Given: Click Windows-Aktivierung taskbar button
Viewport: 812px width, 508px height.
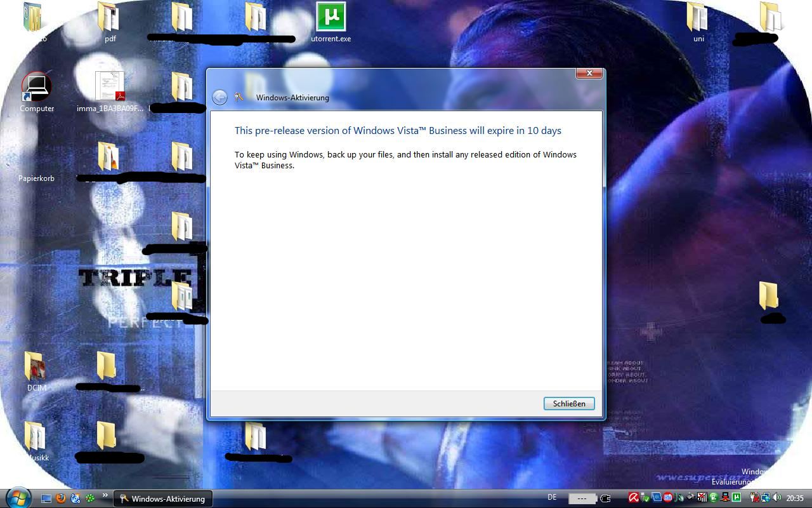Looking at the screenshot, I should [162, 498].
